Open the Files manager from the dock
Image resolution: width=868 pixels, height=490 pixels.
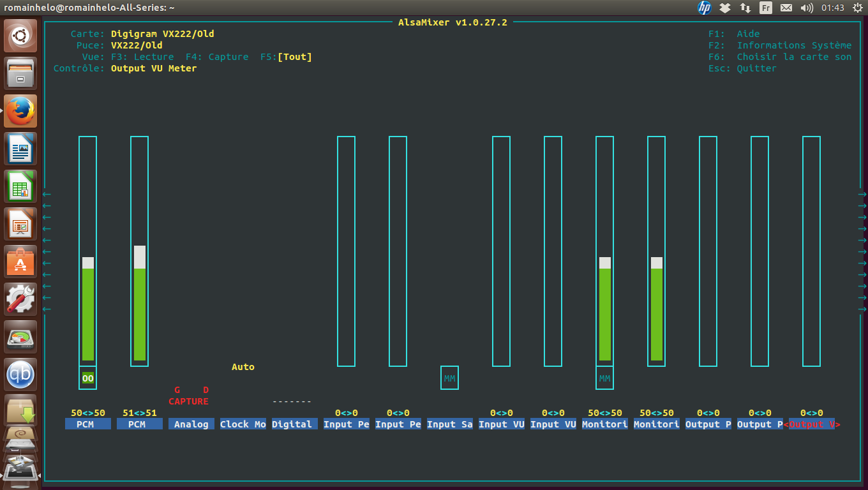click(21, 73)
